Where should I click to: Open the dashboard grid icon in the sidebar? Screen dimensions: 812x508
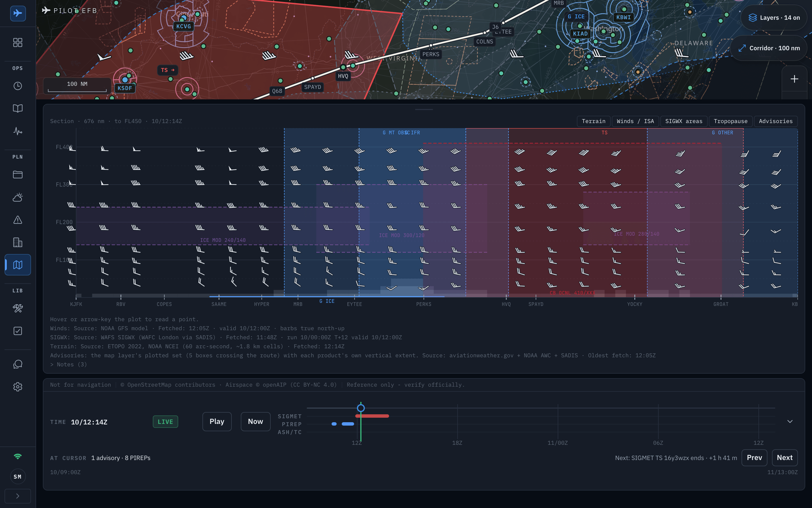coord(18,42)
